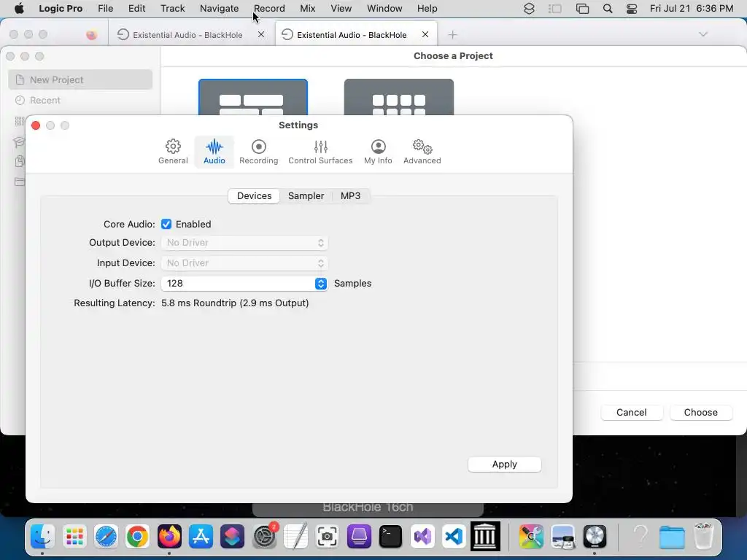
Task: Open the File menu
Action: click(105, 8)
